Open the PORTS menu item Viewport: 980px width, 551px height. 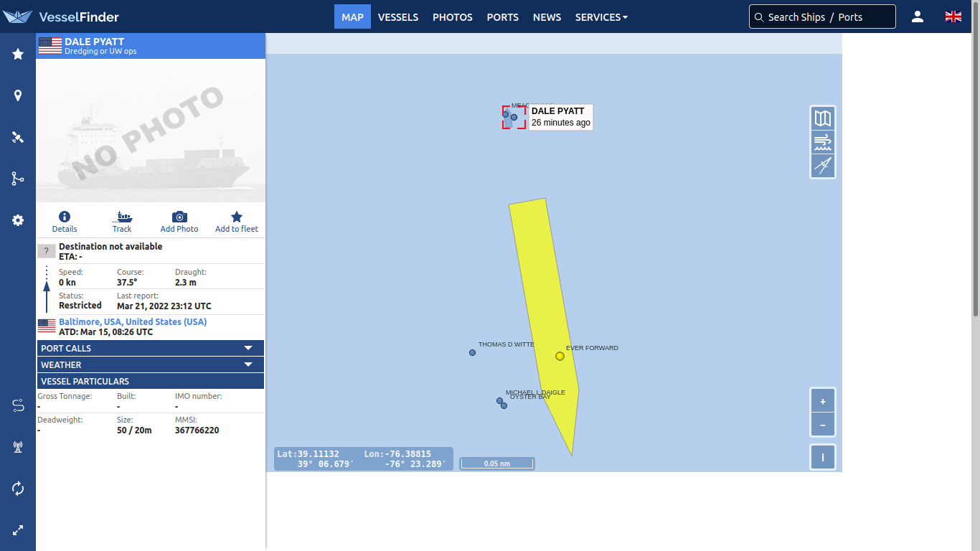503,17
